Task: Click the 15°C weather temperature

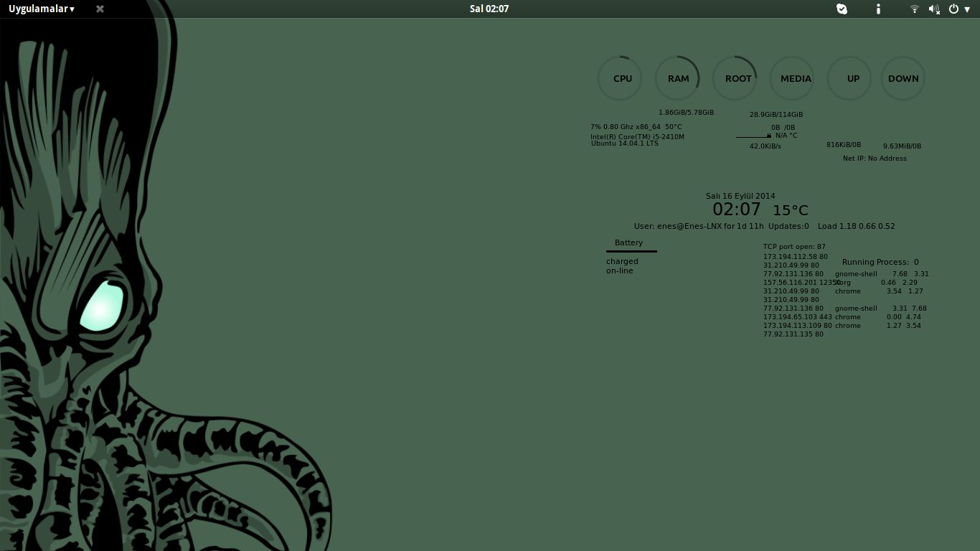Action: coord(791,210)
